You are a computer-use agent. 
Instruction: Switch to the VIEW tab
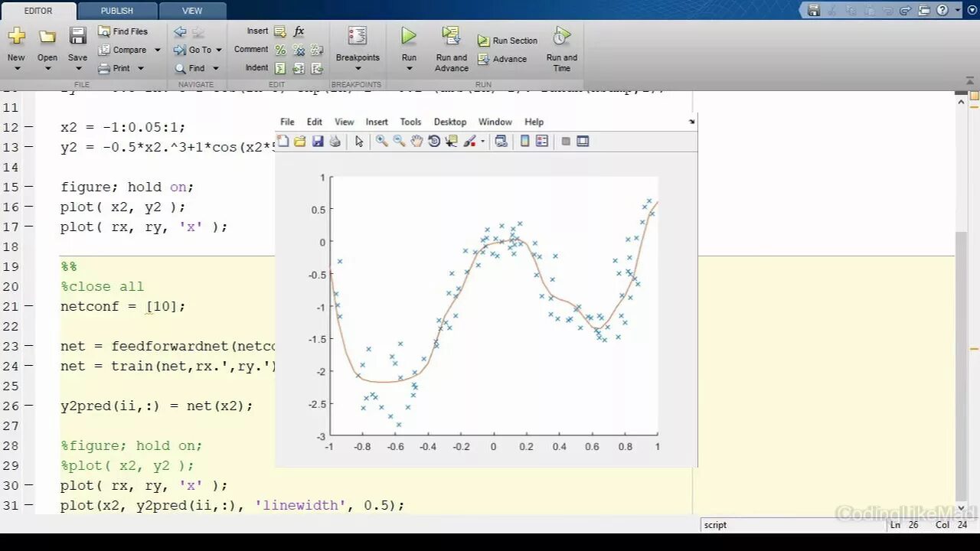point(192,11)
